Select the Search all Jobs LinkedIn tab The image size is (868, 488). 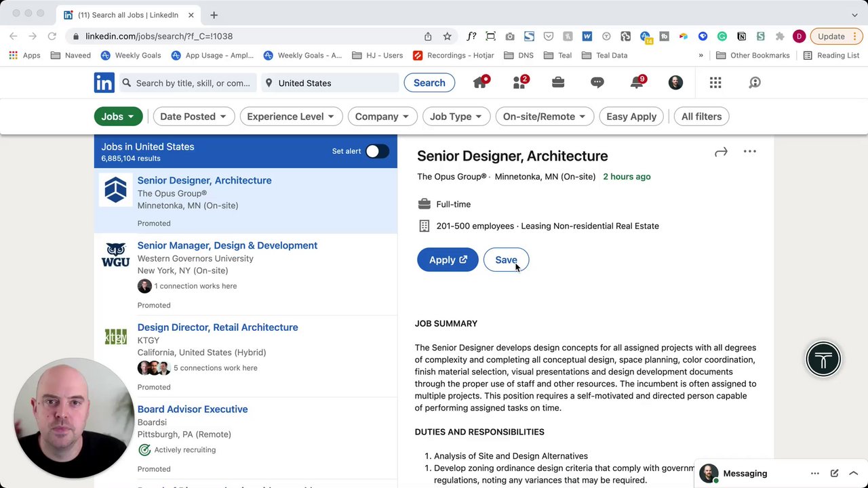coord(128,15)
